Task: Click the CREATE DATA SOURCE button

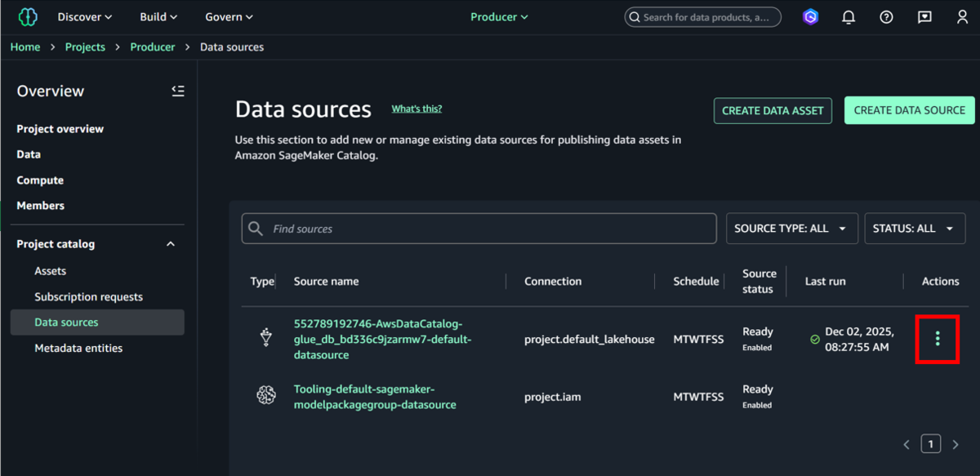Action: 910,110
